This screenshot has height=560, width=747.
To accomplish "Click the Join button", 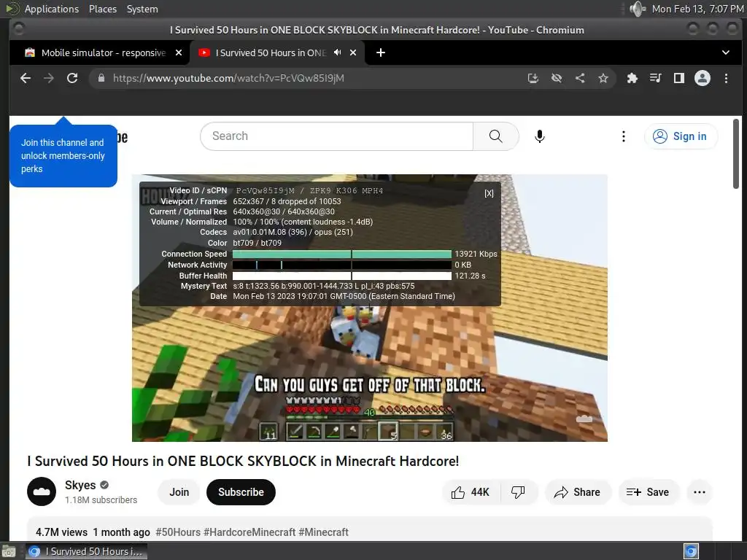I will point(179,492).
